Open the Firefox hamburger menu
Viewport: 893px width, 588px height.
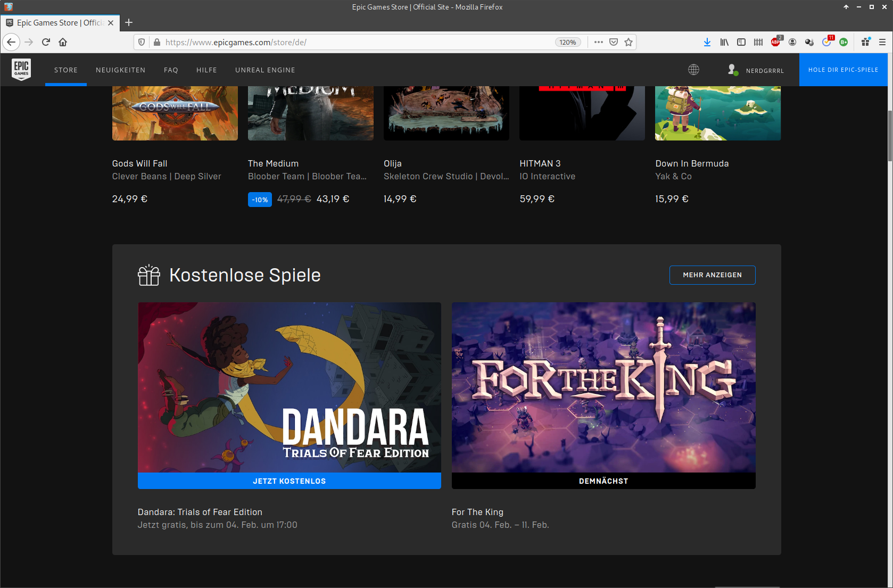coord(882,42)
